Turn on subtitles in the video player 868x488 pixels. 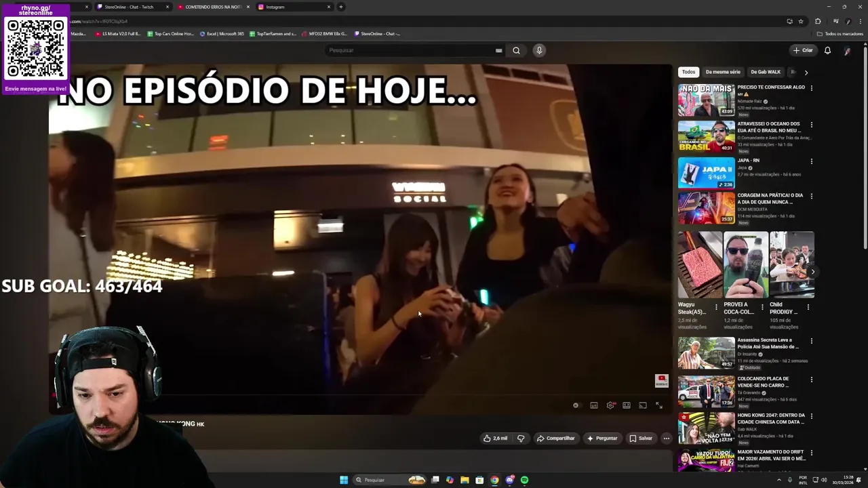[594, 405]
